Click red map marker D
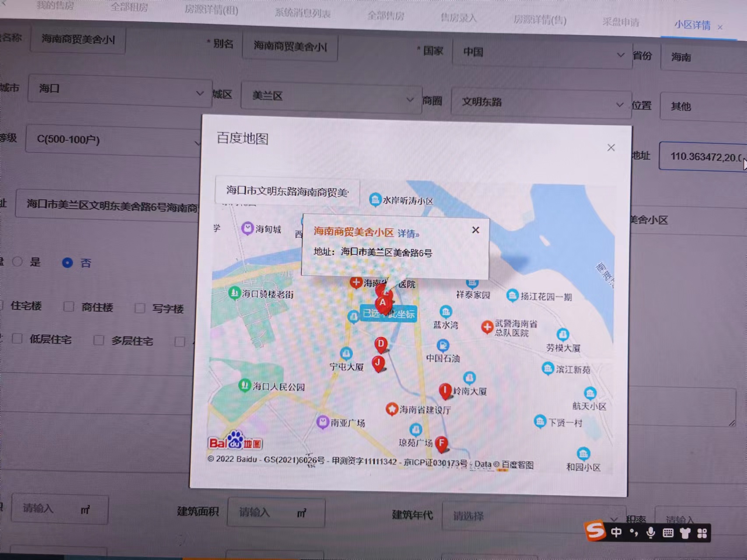This screenshot has height=560, width=747. [x=381, y=344]
